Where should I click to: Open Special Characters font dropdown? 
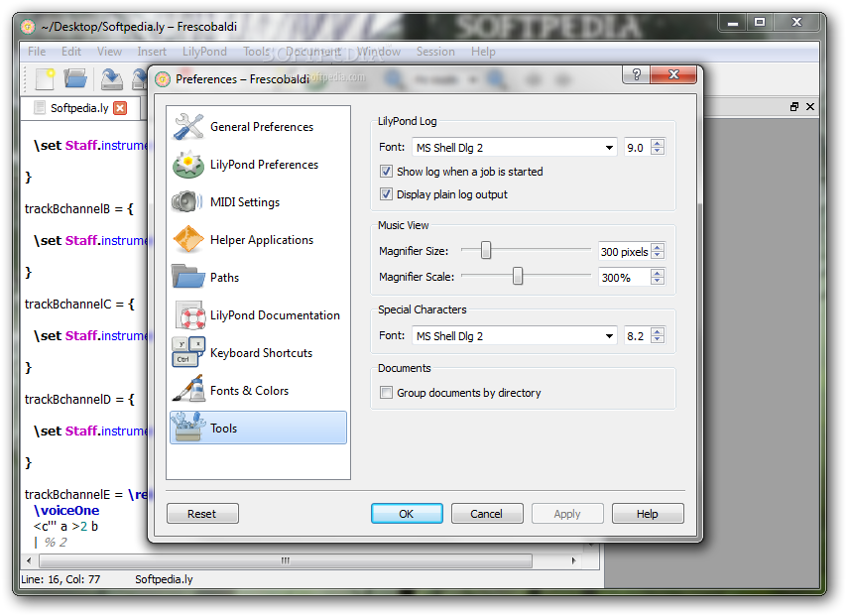pyautogui.click(x=516, y=336)
